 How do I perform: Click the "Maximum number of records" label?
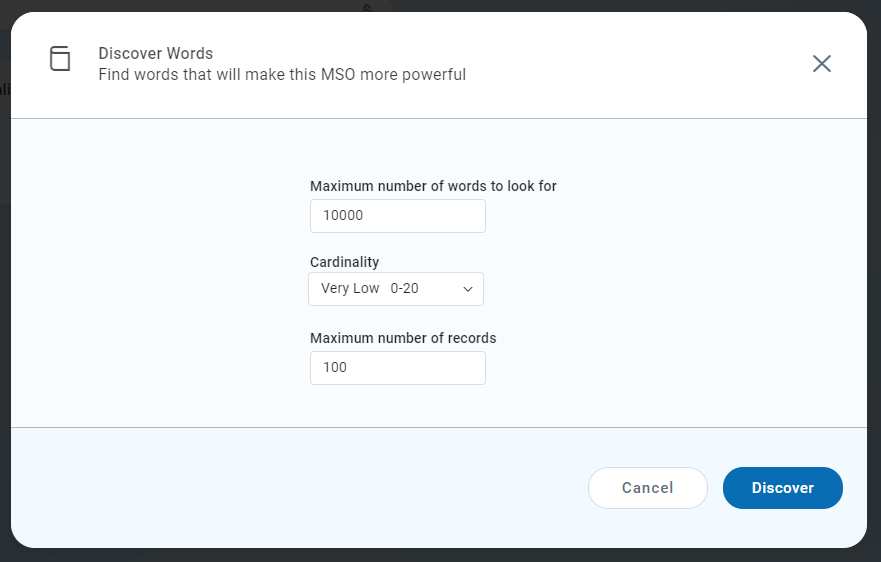403,338
